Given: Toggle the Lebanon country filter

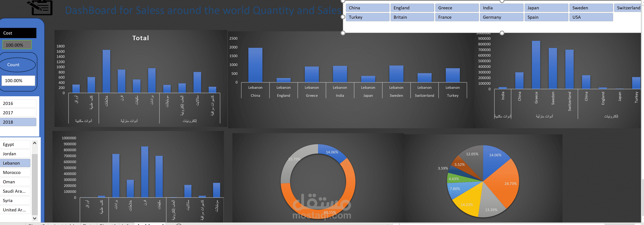Looking at the screenshot, I should 15,163.
